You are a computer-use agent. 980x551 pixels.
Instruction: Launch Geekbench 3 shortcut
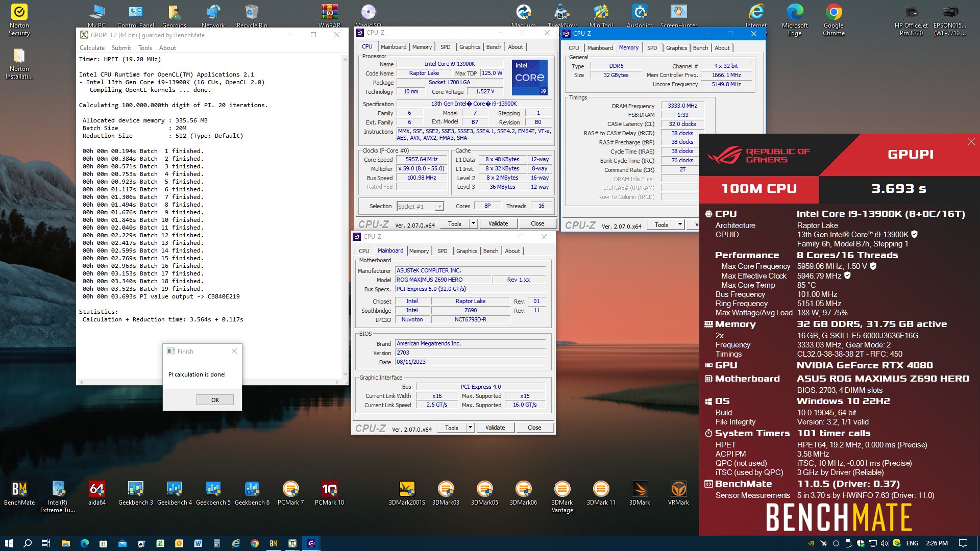point(136,493)
